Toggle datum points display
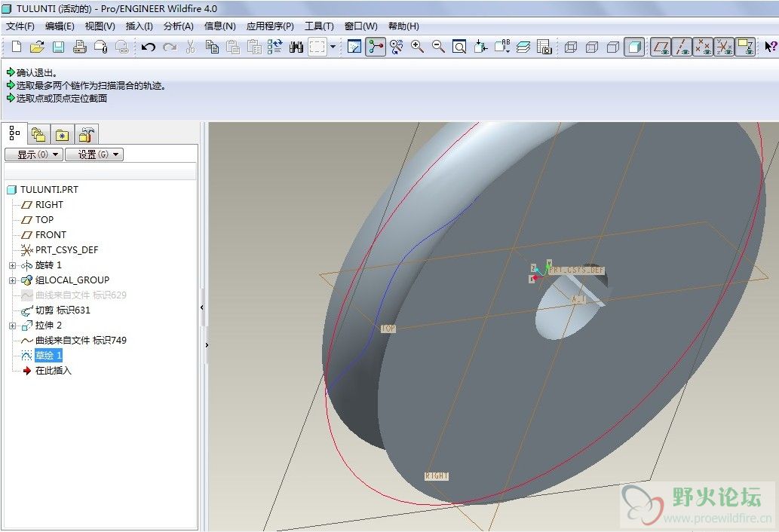This screenshot has height=532, width=779. pos(703,47)
